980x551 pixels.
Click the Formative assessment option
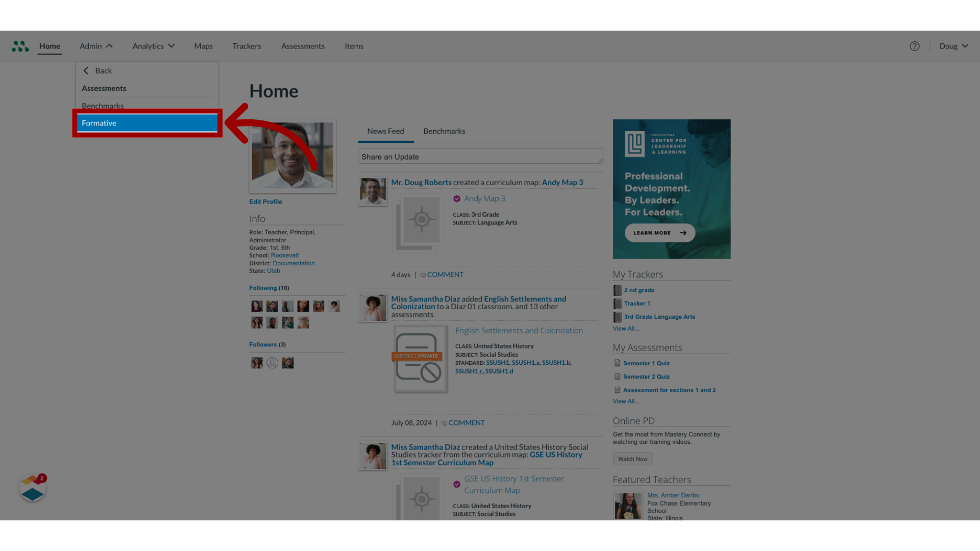click(x=146, y=122)
